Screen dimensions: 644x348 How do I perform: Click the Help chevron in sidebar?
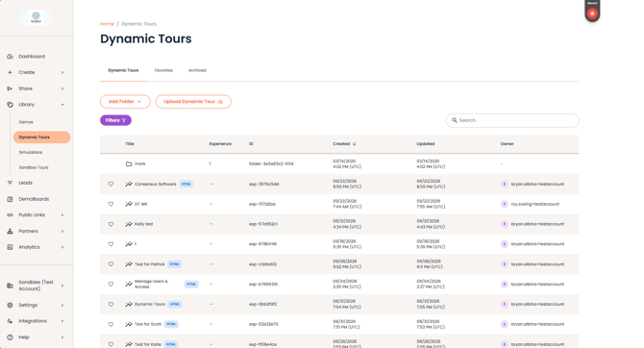click(62, 336)
